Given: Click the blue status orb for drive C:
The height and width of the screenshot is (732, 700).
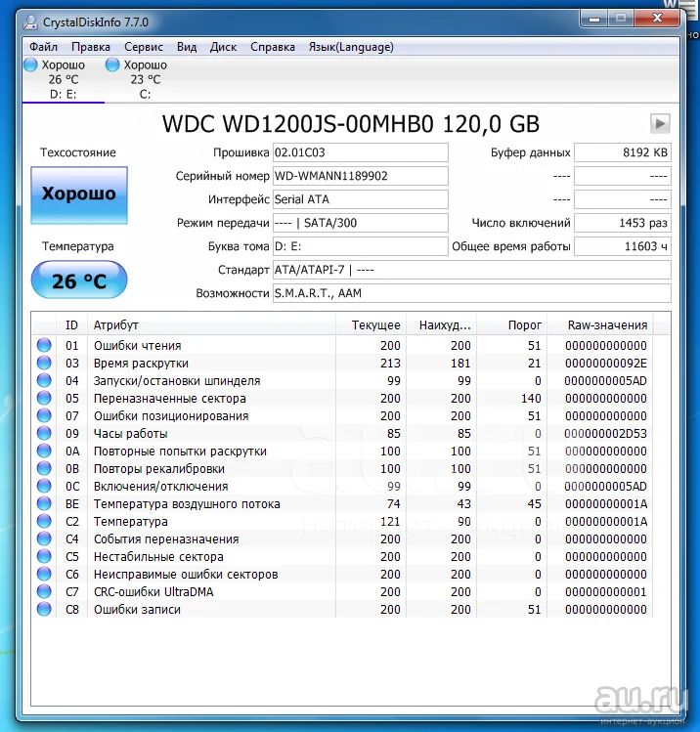Looking at the screenshot, I should (112, 65).
